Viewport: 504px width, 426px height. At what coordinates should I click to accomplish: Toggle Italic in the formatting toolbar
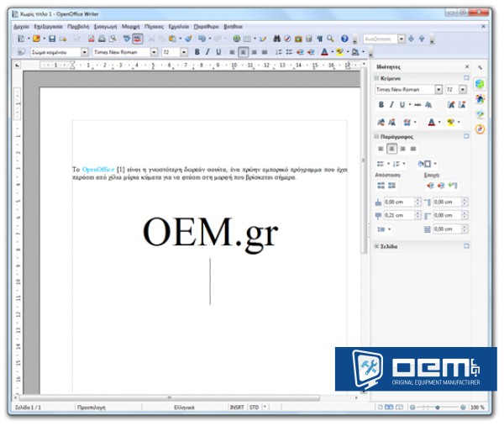tap(207, 52)
